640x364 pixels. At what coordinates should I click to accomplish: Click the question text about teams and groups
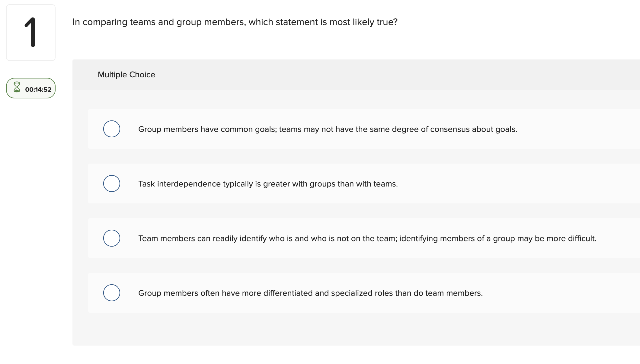point(235,21)
